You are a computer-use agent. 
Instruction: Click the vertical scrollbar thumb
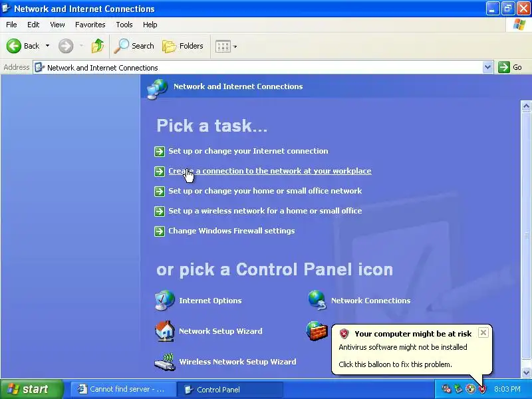point(526,236)
